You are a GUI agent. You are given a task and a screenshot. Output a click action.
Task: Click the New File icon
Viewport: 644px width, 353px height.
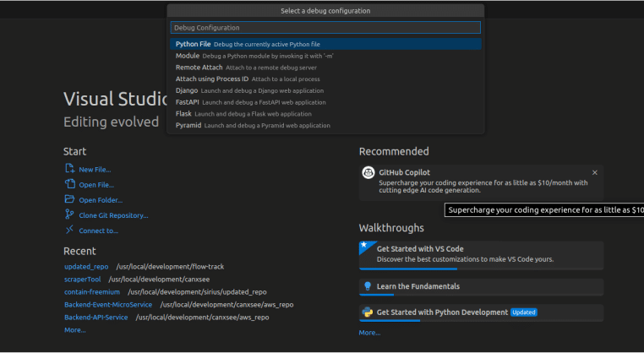pyautogui.click(x=70, y=169)
